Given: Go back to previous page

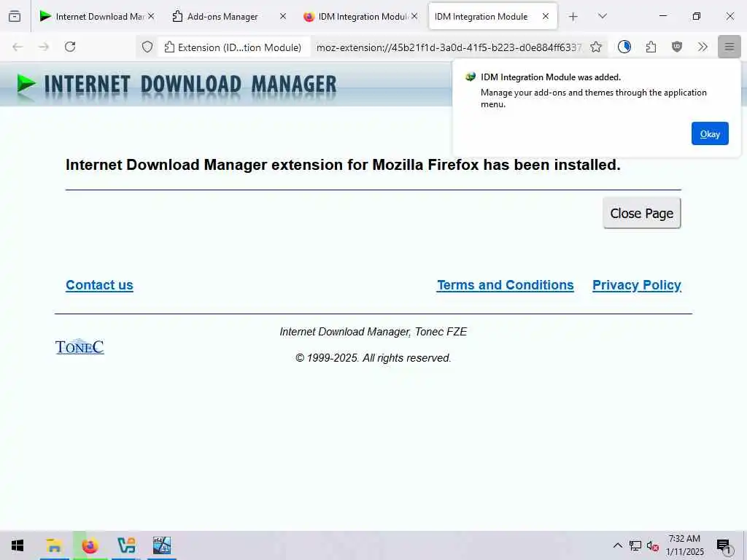Looking at the screenshot, I should tap(18, 47).
